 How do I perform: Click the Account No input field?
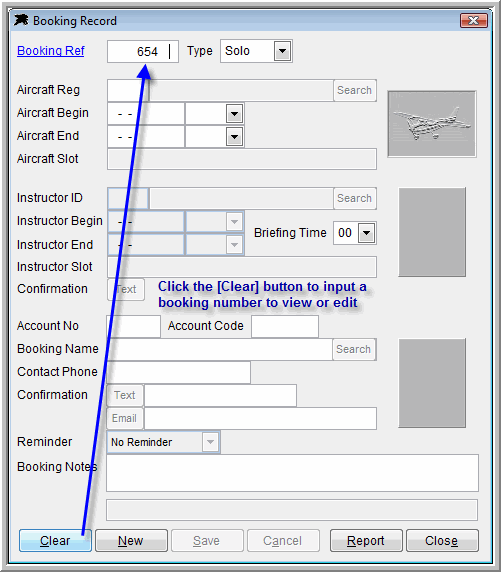(x=134, y=326)
